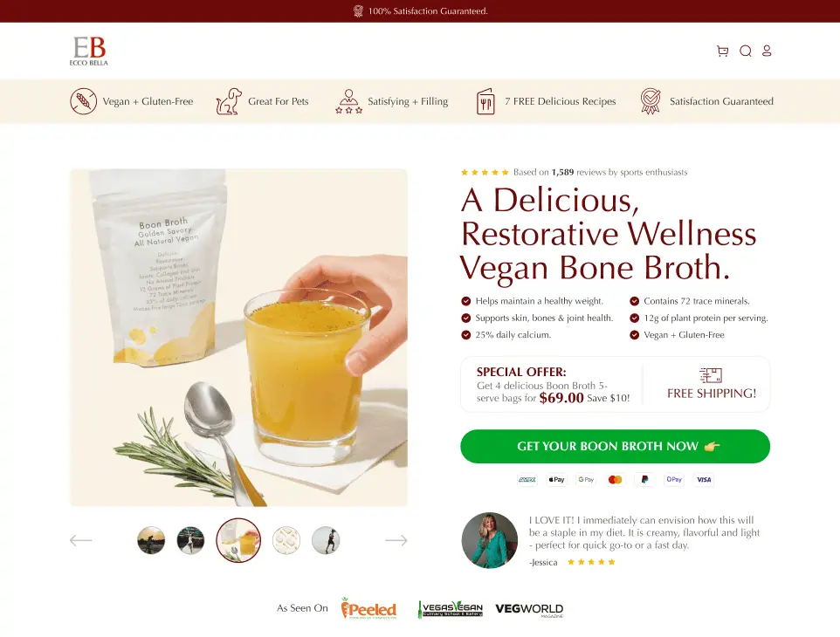Viewport: 840px width, 637px height.
Task: Click the VegWorld magazine logo
Action: 529,610
